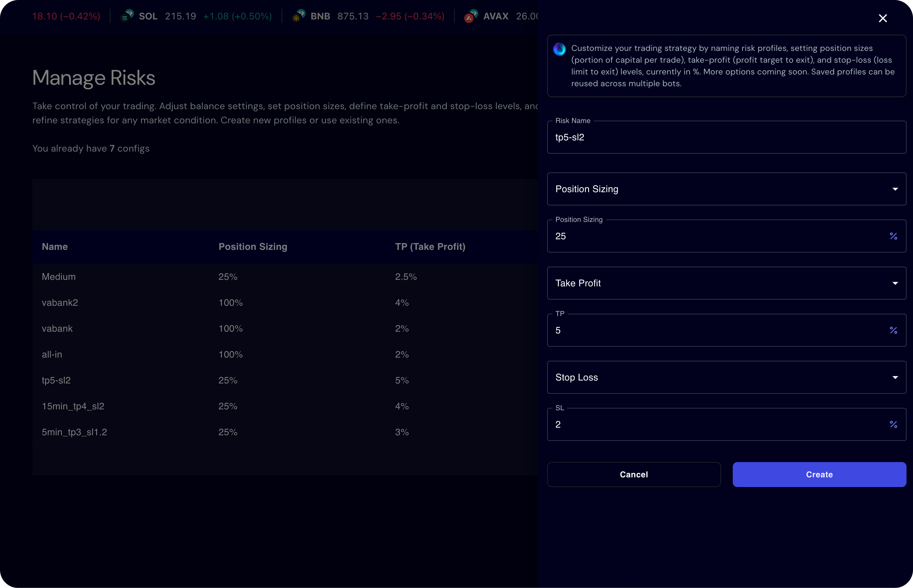Click the SL value input field
The height and width of the screenshot is (588, 913).
pyautogui.click(x=718, y=425)
